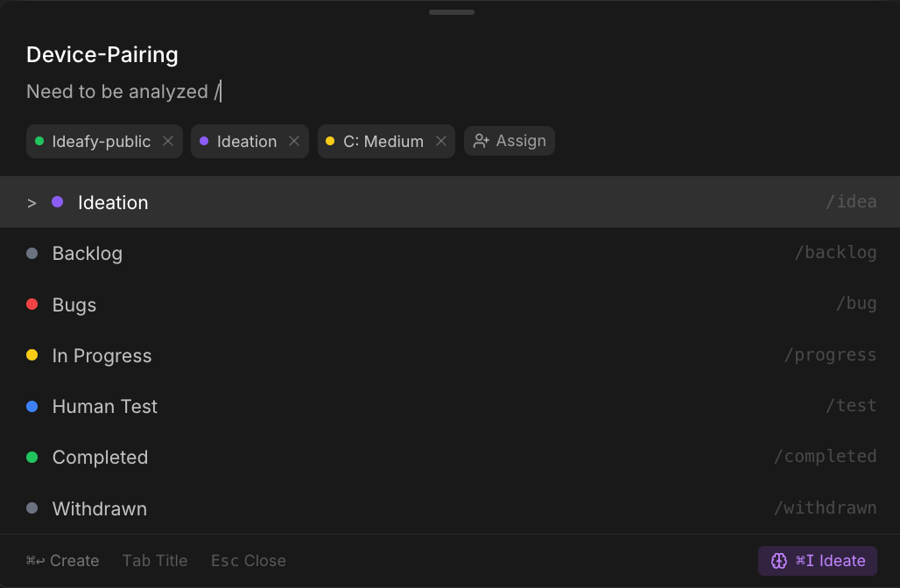Select the Backlog status option
Screen dimensions: 900x588
[88, 254]
